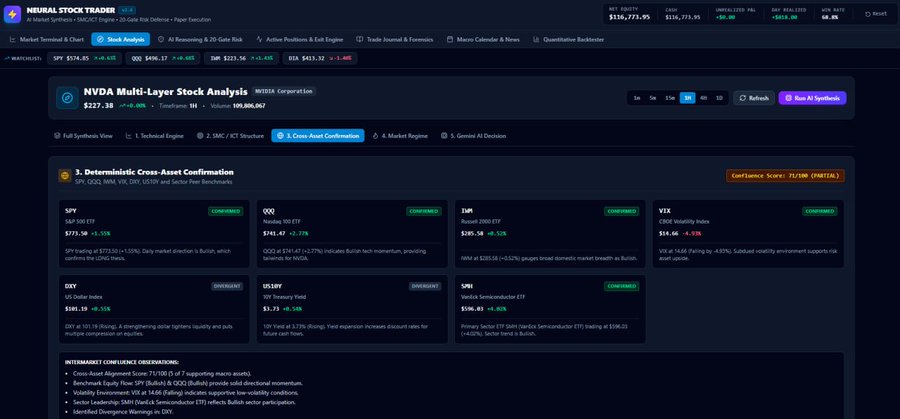Open the Quantitative Backtester tab

568,40
